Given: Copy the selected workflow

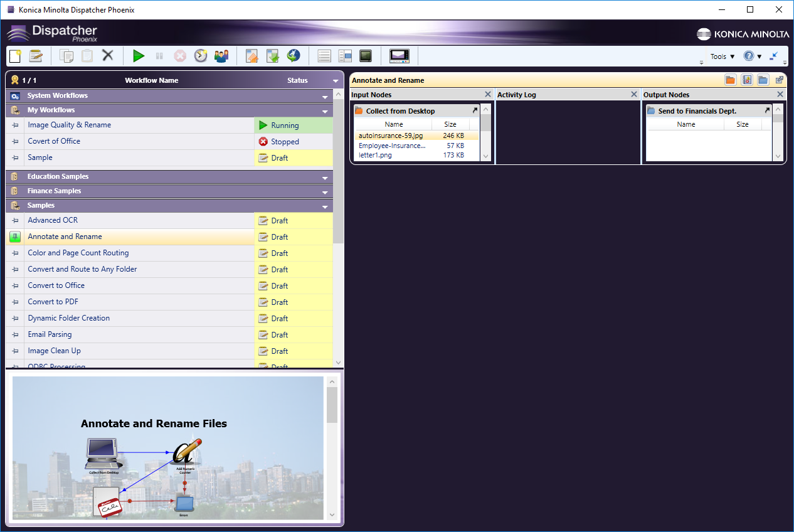Looking at the screenshot, I should [x=66, y=56].
